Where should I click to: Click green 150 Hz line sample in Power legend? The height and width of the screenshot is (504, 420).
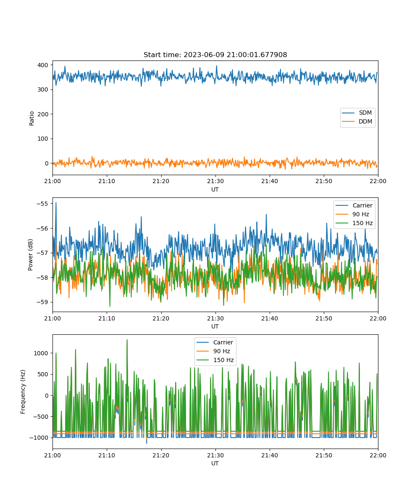click(x=343, y=223)
